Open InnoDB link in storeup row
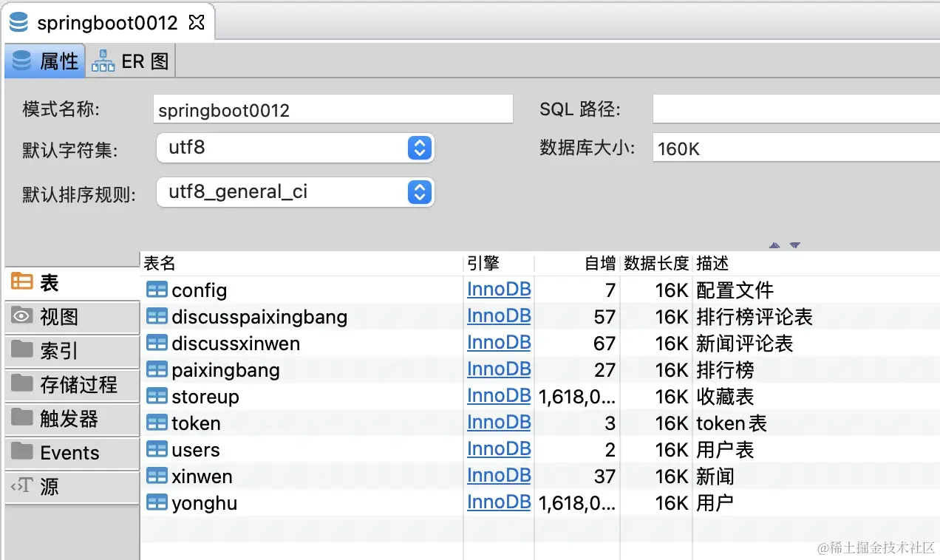 coord(499,396)
